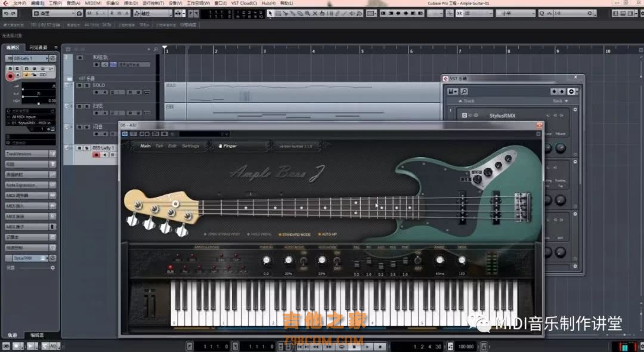Mute the 闷音 track
The height and width of the screenshot is (352, 644).
(x=80, y=127)
